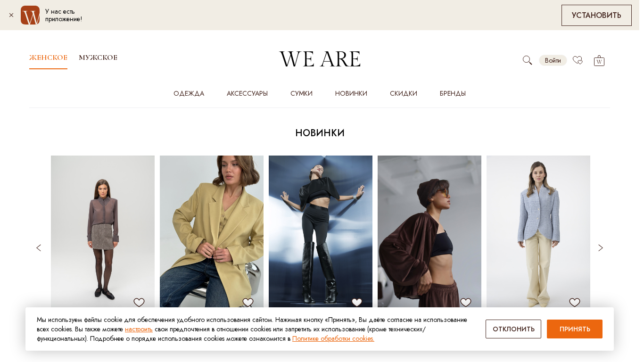Viewport: 644px width, 362px height.
Task: Add the black crop top item to favorites
Action: (357, 303)
